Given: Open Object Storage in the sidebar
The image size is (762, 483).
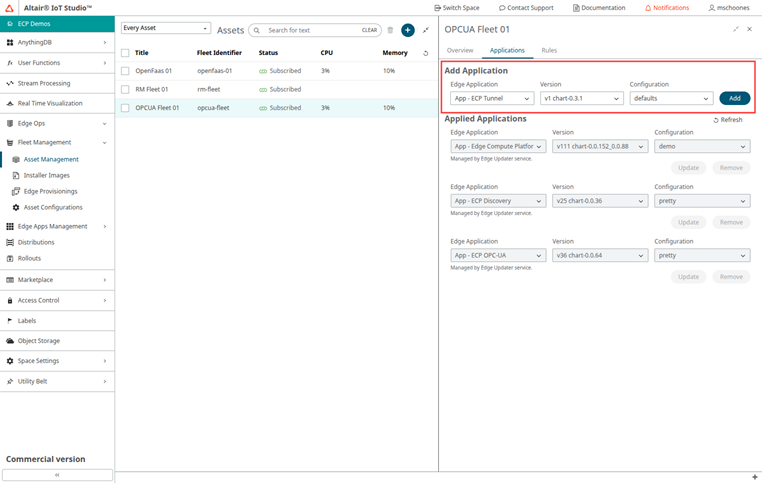Looking at the screenshot, I should 39,340.
